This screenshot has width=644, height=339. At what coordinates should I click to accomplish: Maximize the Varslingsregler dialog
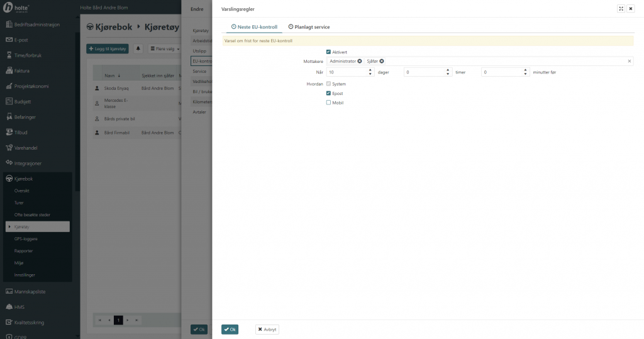click(x=621, y=9)
